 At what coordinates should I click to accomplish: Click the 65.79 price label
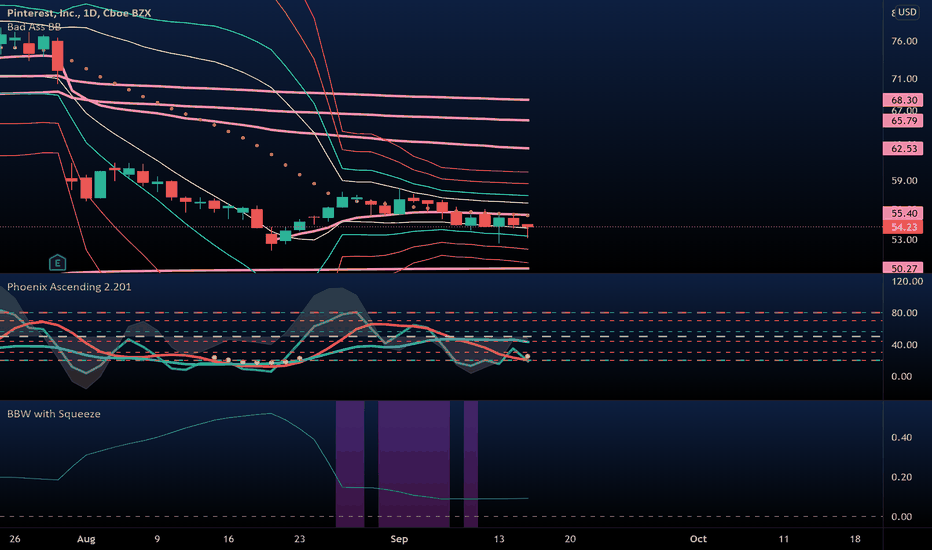(x=903, y=121)
